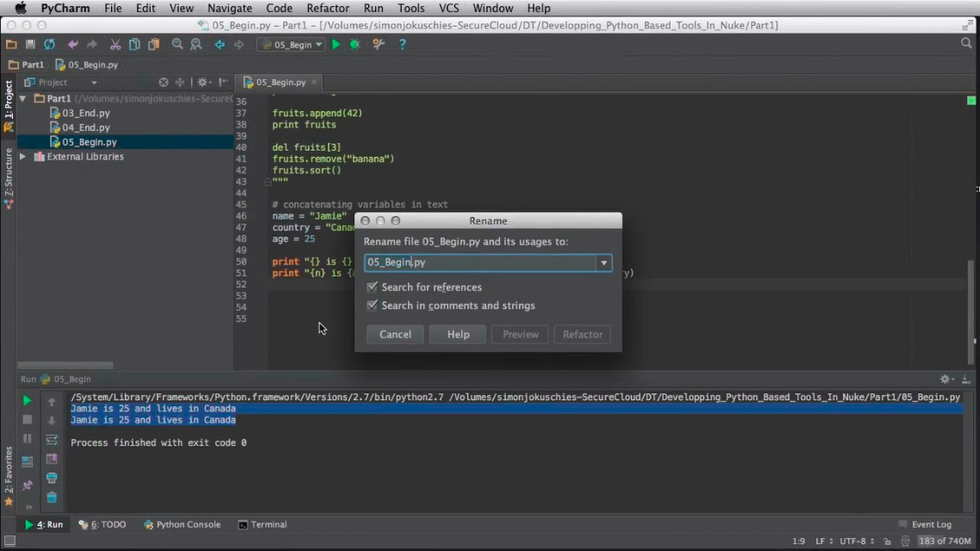Switch to the 05_Begin.py editor tab
This screenshot has height=551, width=980.
(280, 82)
